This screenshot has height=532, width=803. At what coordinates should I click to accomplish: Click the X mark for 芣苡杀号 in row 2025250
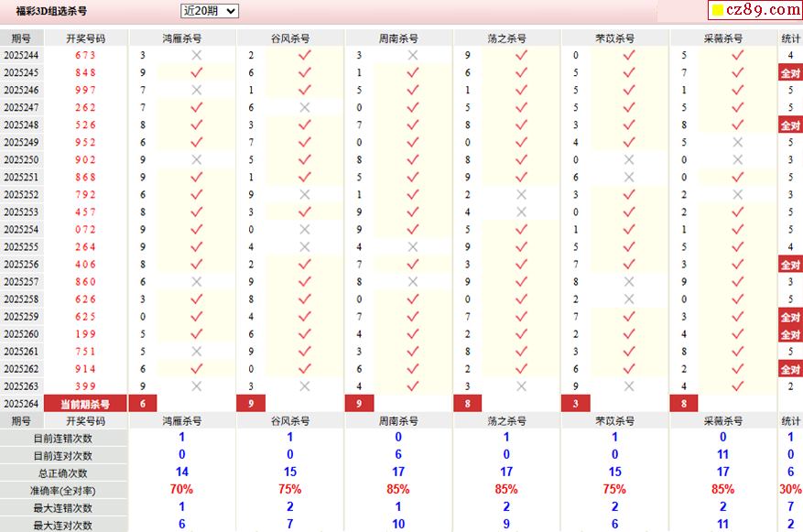(x=629, y=159)
